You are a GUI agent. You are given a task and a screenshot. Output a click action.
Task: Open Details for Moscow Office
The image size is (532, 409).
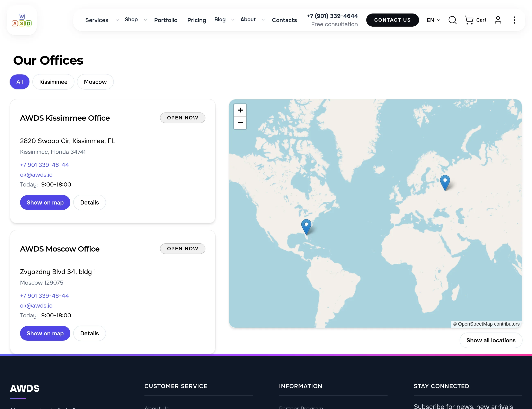tap(89, 334)
